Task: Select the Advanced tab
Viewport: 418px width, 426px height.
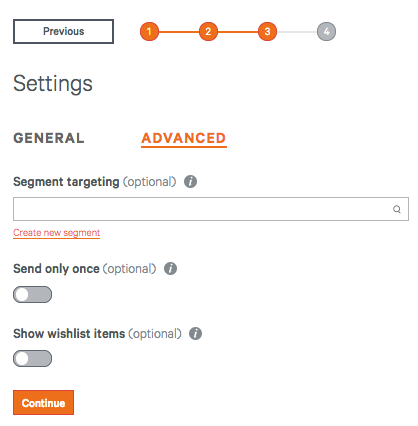Action: coord(184,138)
